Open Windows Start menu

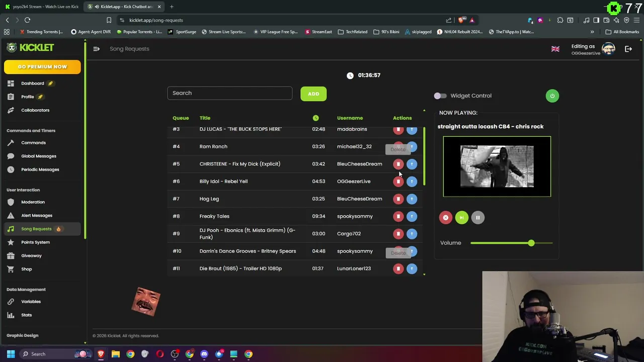click(11, 354)
